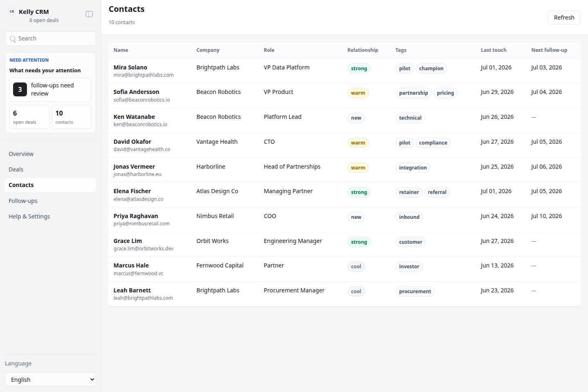Viewport: 588px width, 392px height.
Task: Click the CR logo badge
Action: pos(12,12)
